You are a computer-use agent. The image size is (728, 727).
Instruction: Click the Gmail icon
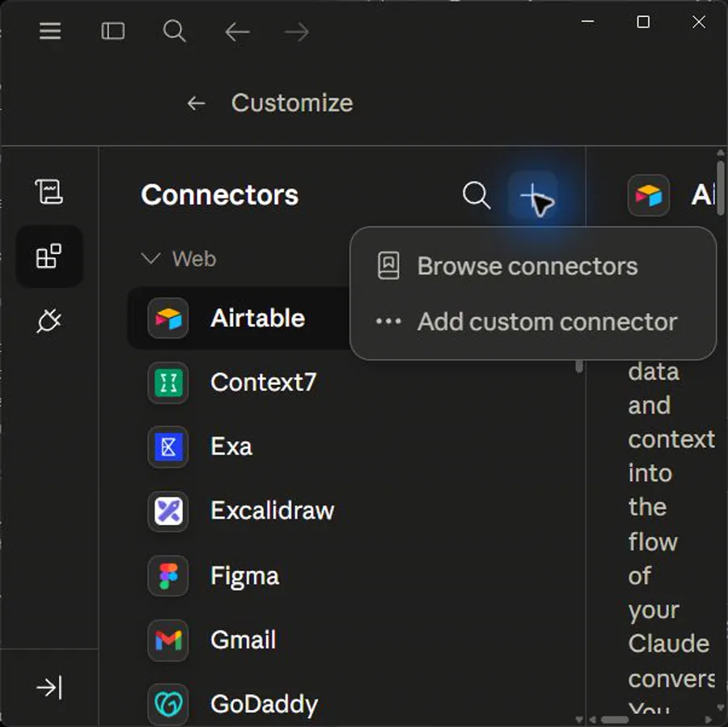click(168, 640)
